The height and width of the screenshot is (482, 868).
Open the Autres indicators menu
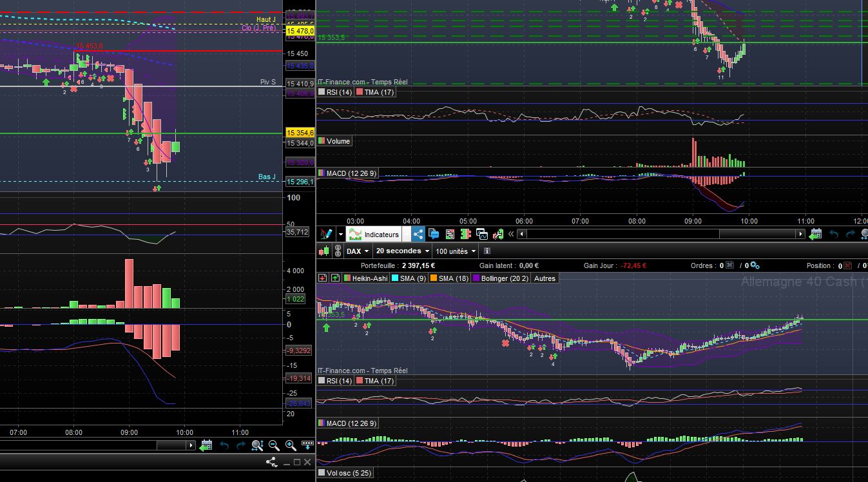545,278
